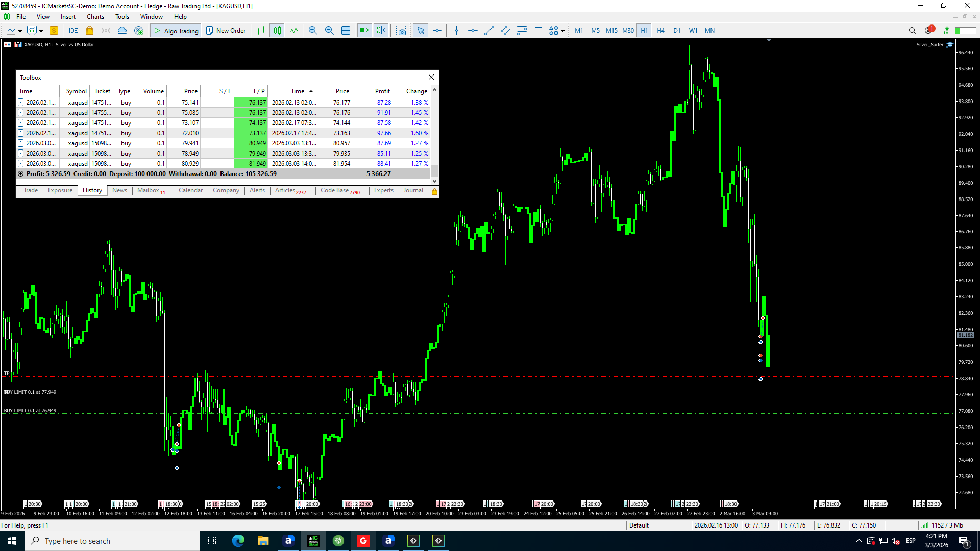Switch to line chart display icon
Viewport: 980px width, 551px height.
coord(293,31)
